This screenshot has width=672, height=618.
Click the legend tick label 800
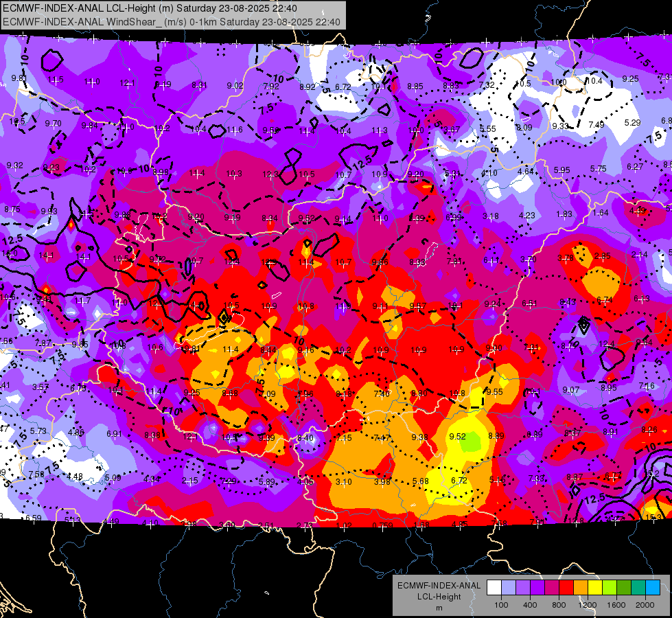tap(559, 605)
